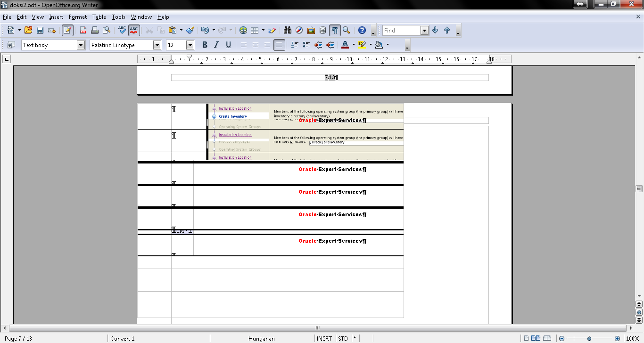Open the Format menu
The image size is (644, 343).
coord(78,17)
